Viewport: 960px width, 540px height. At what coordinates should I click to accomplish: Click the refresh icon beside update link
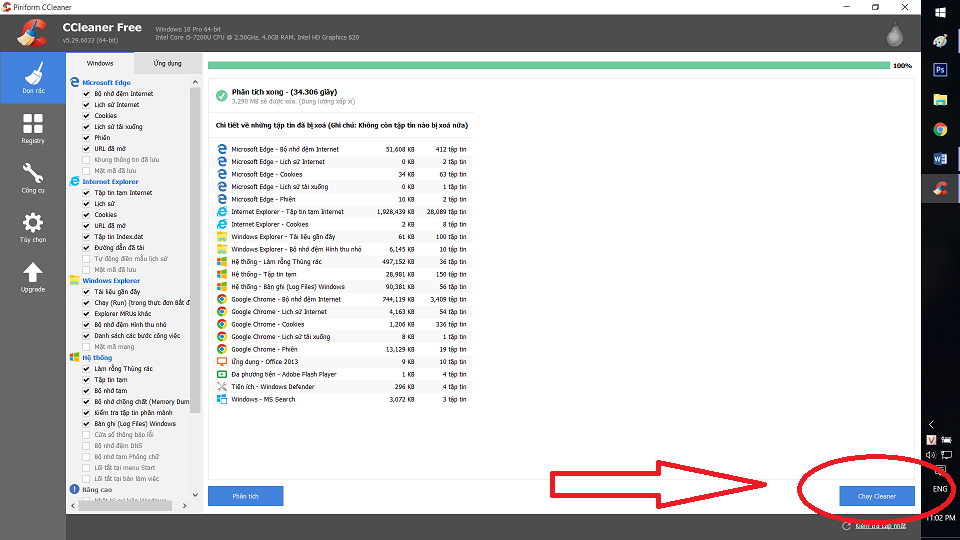tap(846, 526)
